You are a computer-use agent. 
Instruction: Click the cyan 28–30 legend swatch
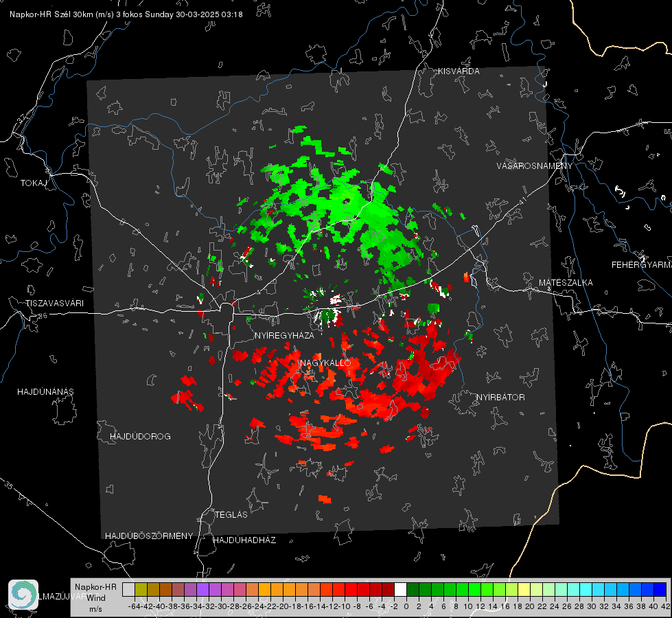coord(586,589)
